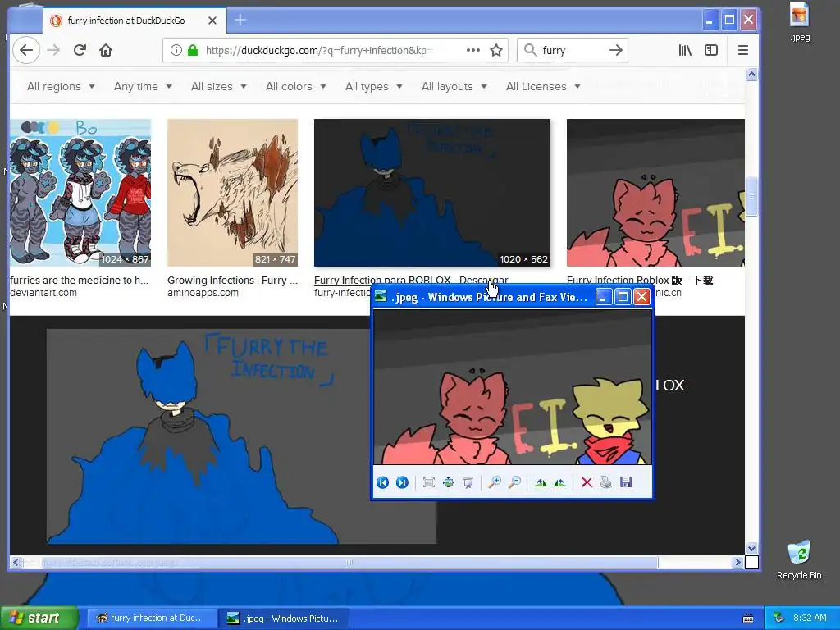
Task: Click the Bo character sheet thumbnail
Action: pyautogui.click(x=80, y=192)
